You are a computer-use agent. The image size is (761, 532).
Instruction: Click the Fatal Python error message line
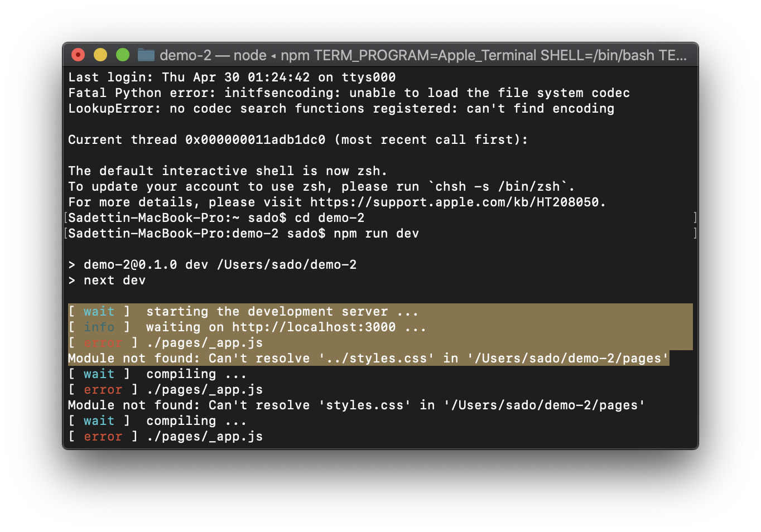[x=349, y=93]
